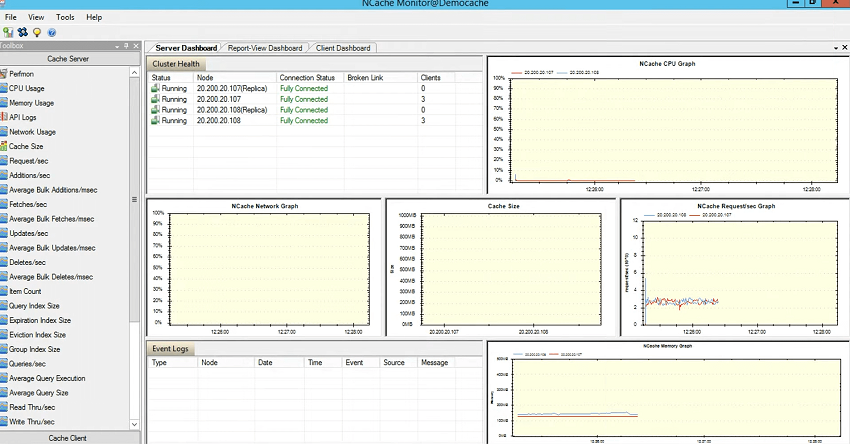Screen dimensions: 850x444
Task: Select Expiration Index Size counter
Action: [40, 320]
